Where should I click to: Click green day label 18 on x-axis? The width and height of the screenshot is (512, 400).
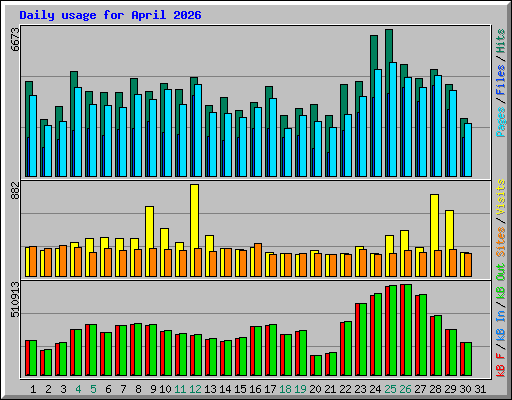[x=285, y=389]
